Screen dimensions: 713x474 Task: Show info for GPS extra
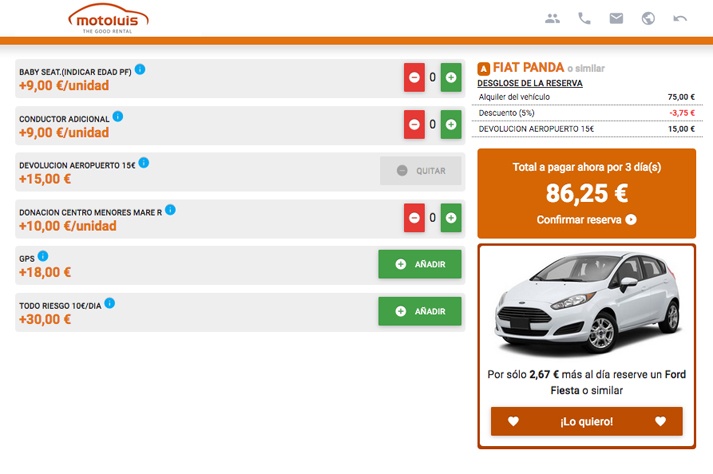pyautogui.click(x=43, y=257)
